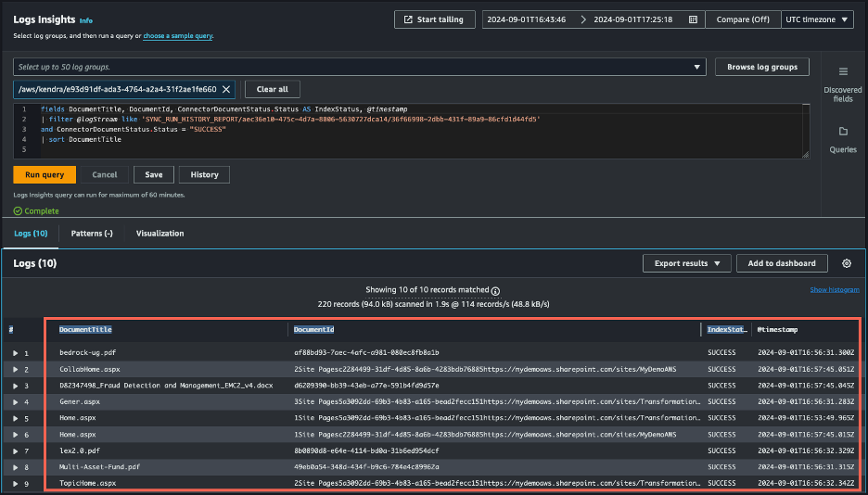The height and width of the screenshot is (495, 868).
Task: Expand log row 1 bedrock-ug.pdf
Action: (x=15, y=353)
